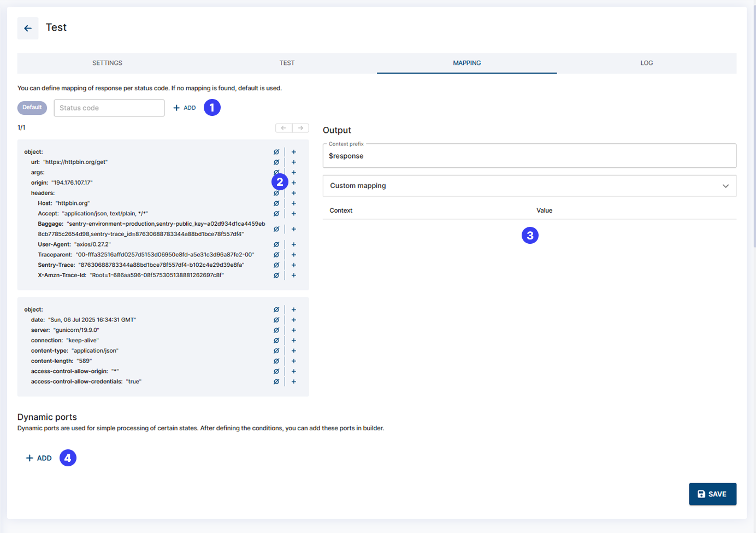Exclude the headers object from mapping
This screenshot has width=756, height=533.
tap(276, 193)
